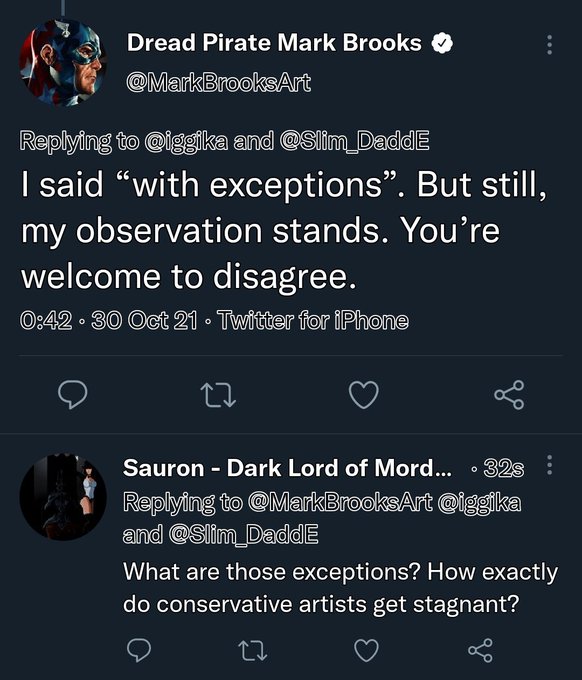
Task: Open more options for Sauron's tweet
Action: pyautogui.click(x=549, y=465)
